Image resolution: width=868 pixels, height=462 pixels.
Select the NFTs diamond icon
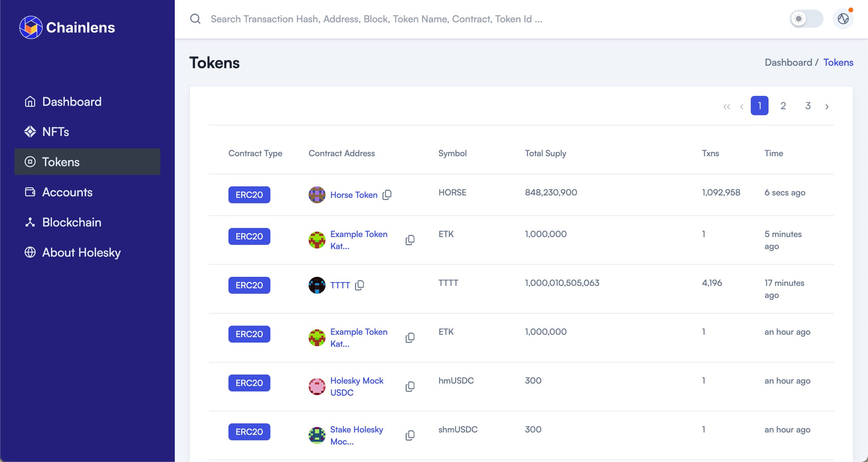(30, 132)
